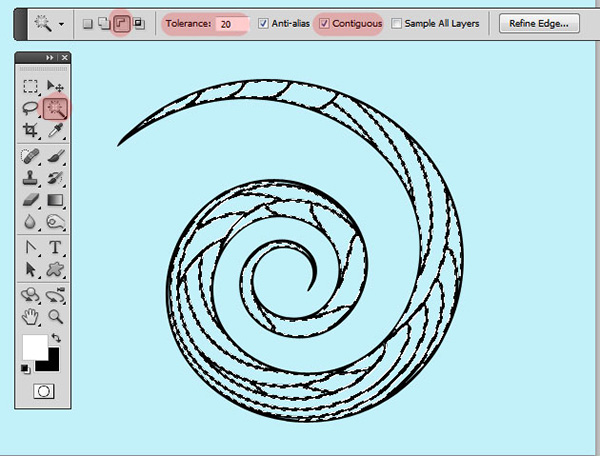Click the Contiguous label text

tap(357, 24)
